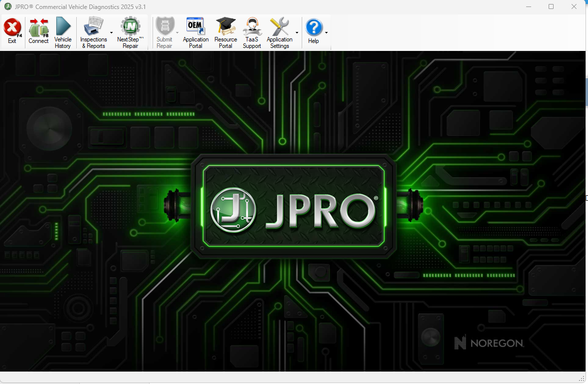Minimize the JPRO window
Screen dimensions: 588x384
click(x=528, y=6)
